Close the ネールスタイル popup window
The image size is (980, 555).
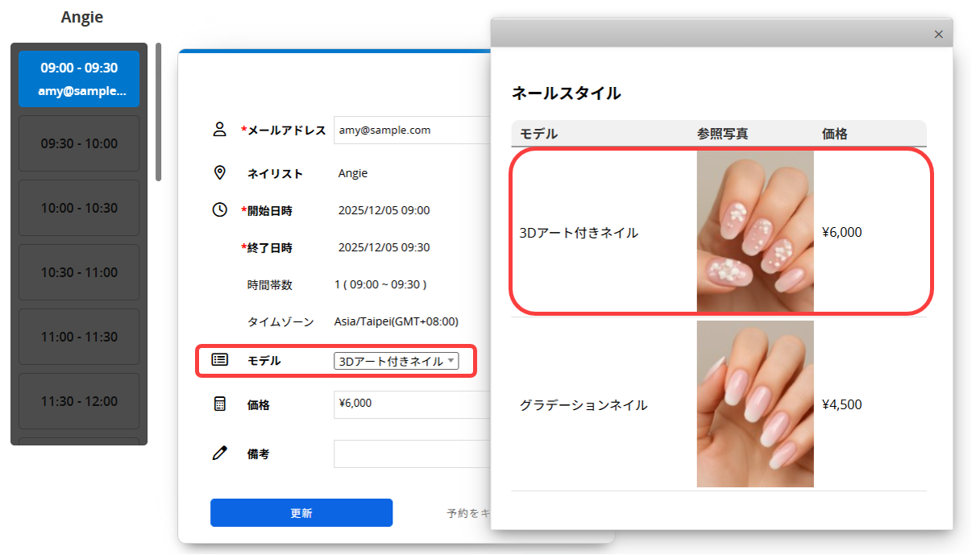[x=938, y=35]
